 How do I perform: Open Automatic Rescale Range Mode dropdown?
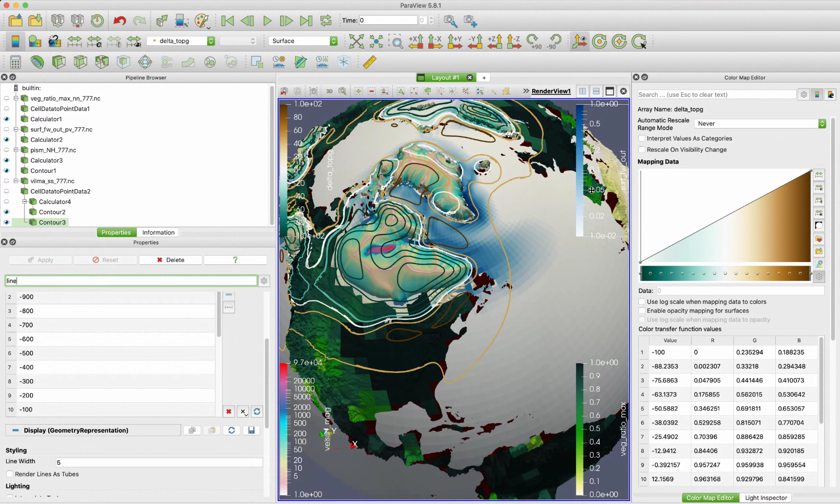(x=760, y=124)
